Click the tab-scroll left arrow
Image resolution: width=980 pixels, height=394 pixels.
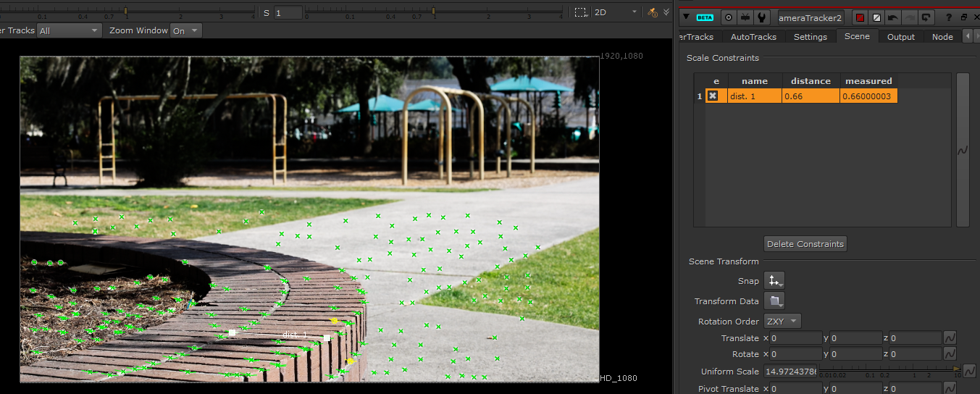(968, 37)
